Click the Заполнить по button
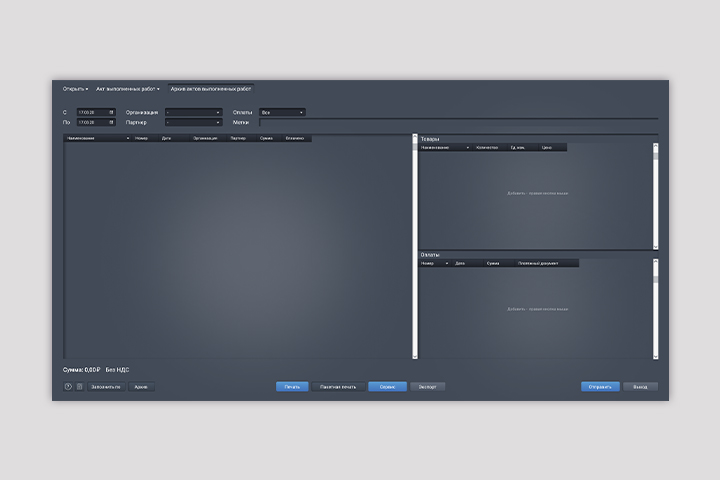Image resolution: width=720 pixels, height=480 pixels. point(106,387)
